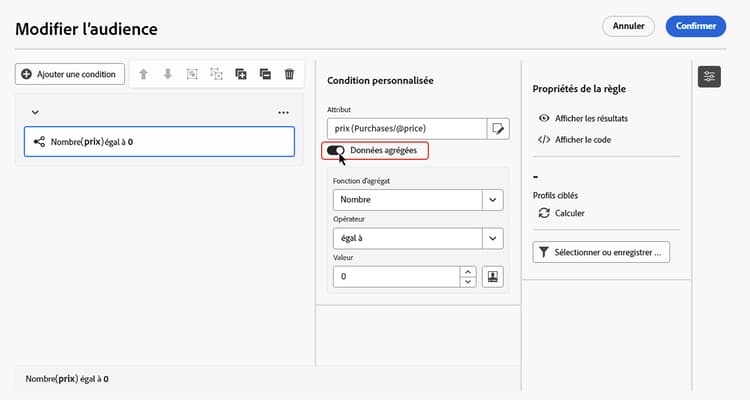Click the Confirmer button
This screenshot has height=400, width=750.
(696, 26)
